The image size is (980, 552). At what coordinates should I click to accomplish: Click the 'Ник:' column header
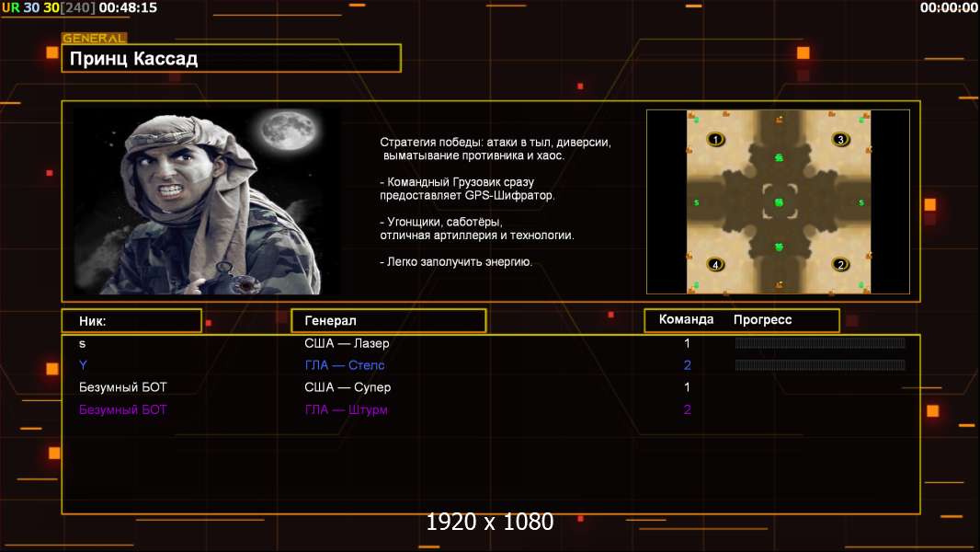[131, 321]
